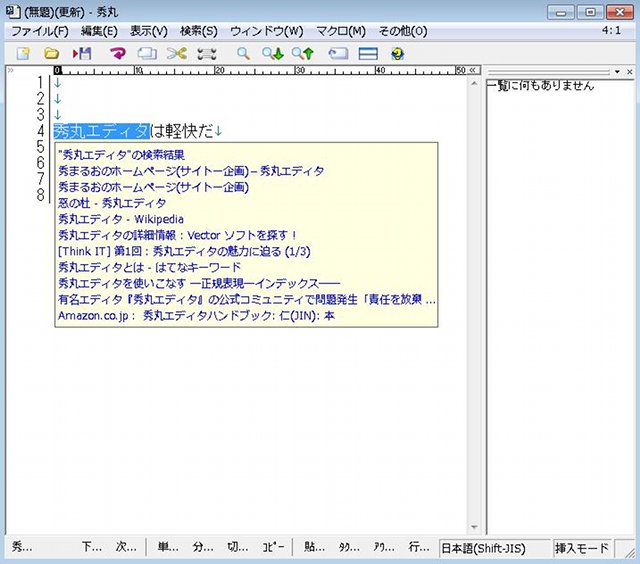Click the 分... function key button
Screen dimensions: 640x564
203,547
